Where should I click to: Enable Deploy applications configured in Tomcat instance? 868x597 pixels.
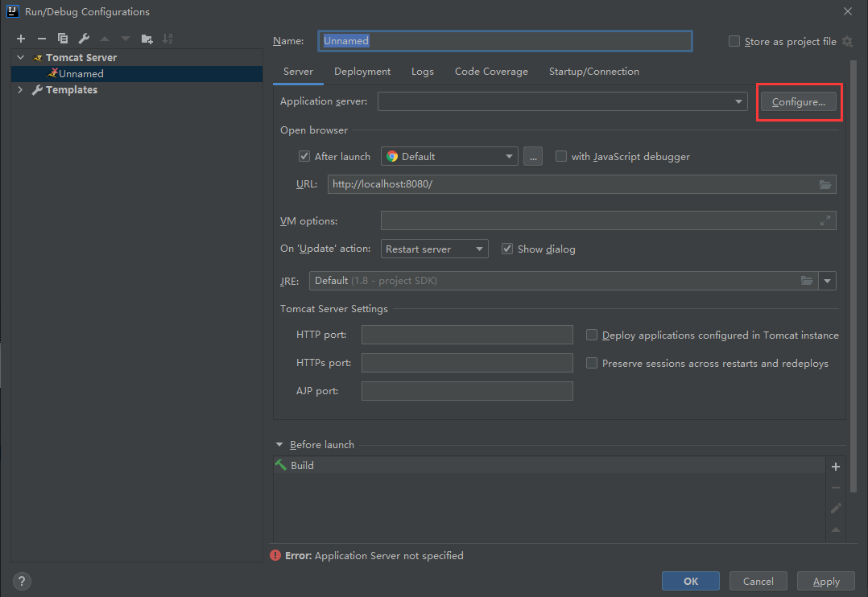[x=592, y=336]
